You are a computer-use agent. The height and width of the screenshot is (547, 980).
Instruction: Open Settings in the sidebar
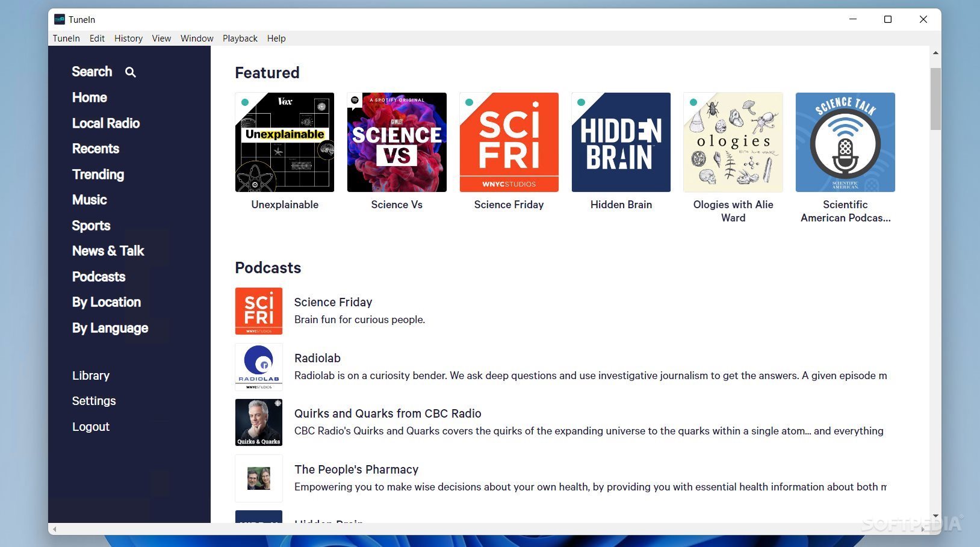94,401
